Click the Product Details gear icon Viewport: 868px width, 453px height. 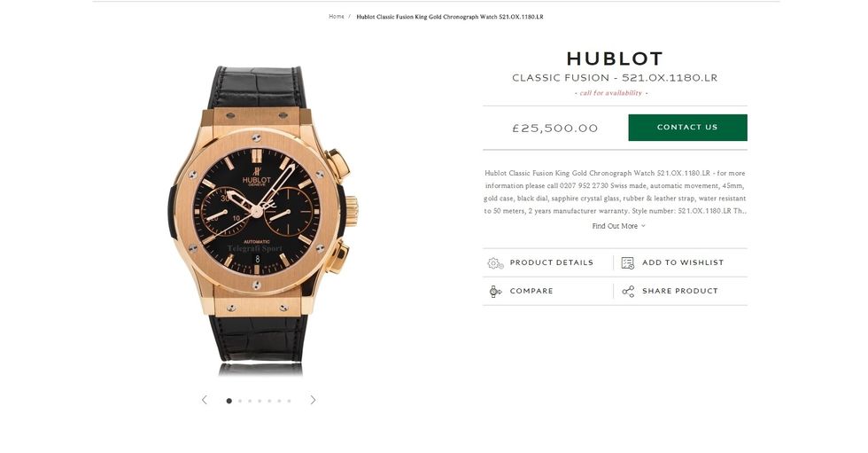(x=495, y=263)
